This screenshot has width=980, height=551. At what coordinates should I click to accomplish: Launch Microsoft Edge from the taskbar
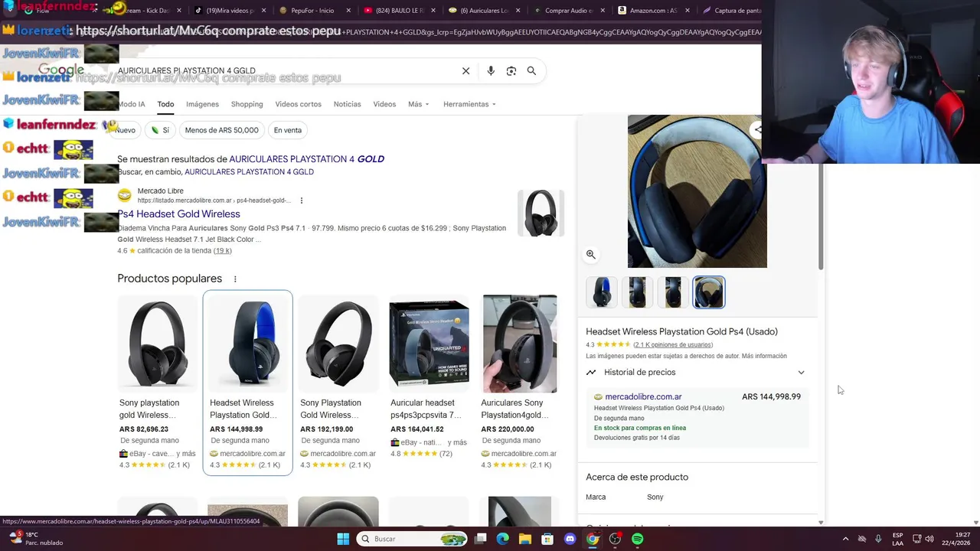point(503,539)
